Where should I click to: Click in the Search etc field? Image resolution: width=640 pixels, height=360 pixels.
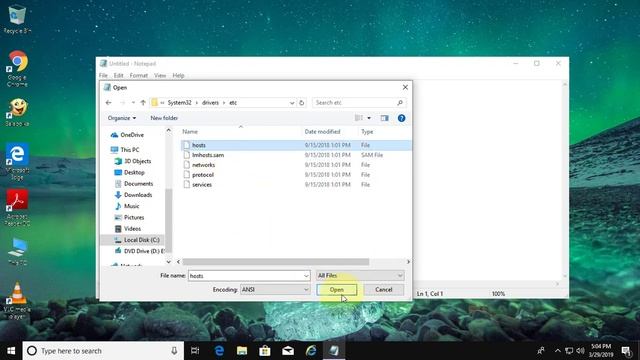(x=354, y=103)
